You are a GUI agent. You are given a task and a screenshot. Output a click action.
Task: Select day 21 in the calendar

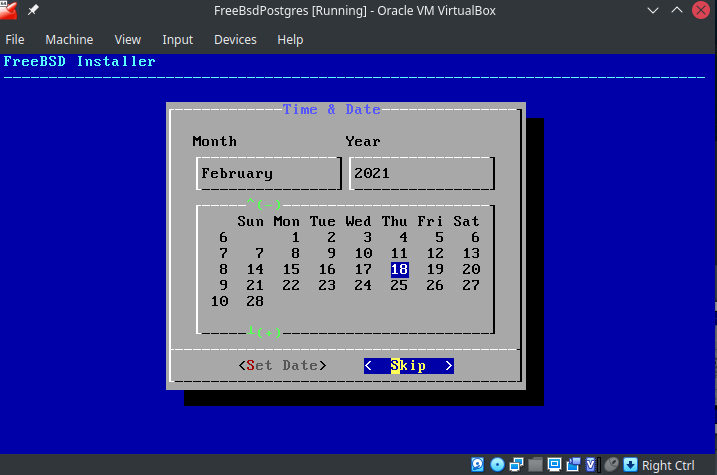coord(255,285)
